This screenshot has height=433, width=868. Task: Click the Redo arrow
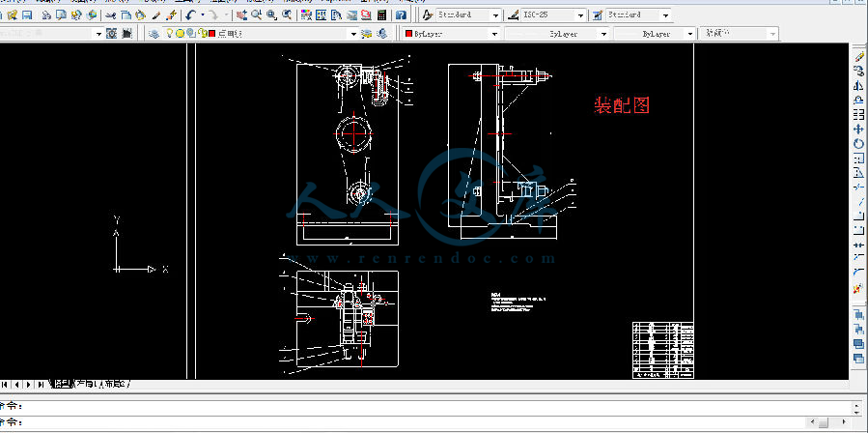coord(213,14)
